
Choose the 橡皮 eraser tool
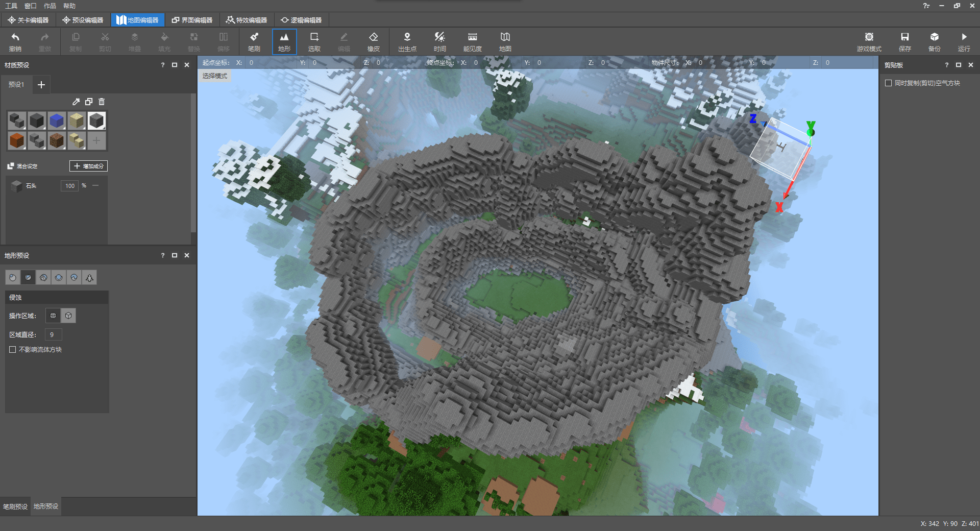(x=374, y=42)
